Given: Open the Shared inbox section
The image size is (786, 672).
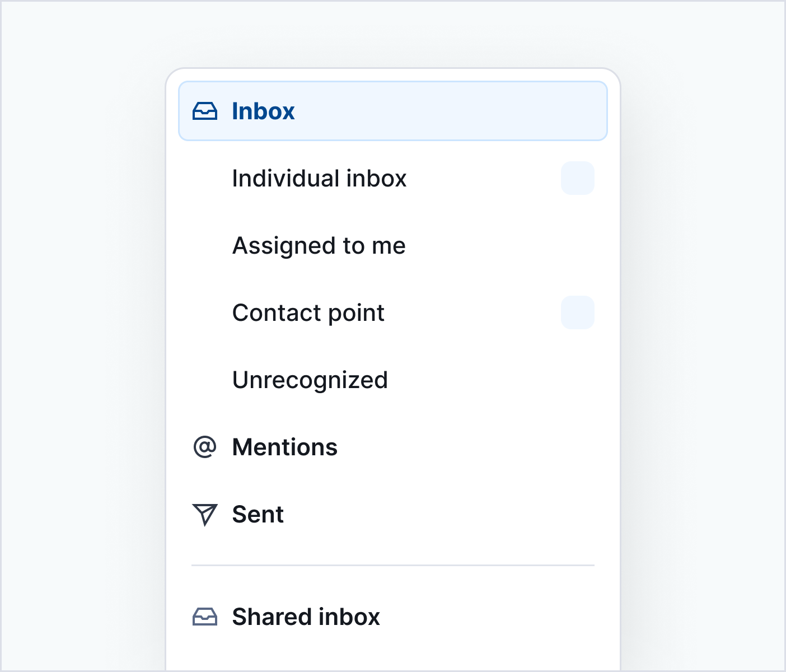Looking at the screenshot, I should coord(306,617).
